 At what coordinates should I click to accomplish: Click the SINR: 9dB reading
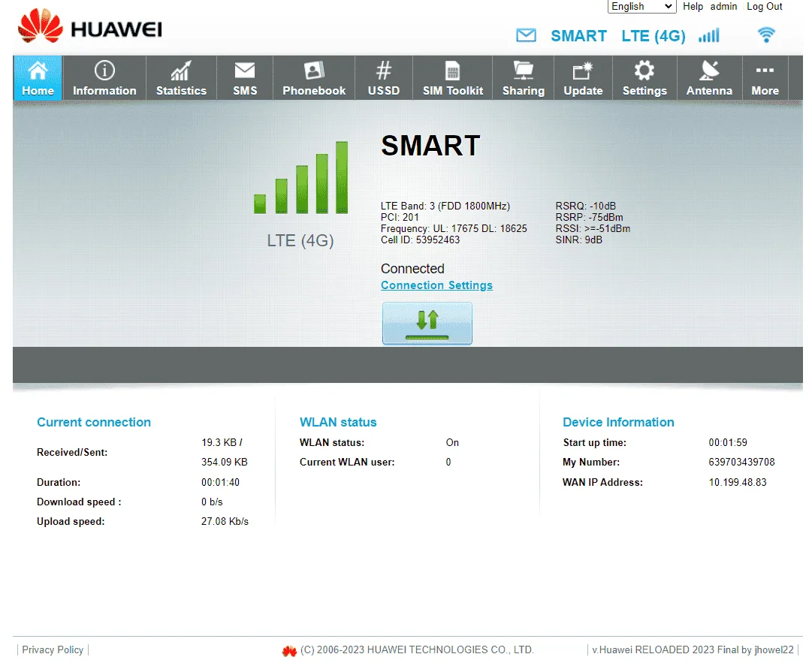pos(579,240)
